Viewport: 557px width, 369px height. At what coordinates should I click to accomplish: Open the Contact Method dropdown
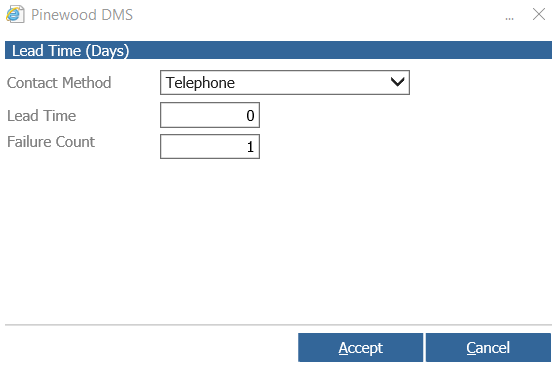tap(285, 82)
